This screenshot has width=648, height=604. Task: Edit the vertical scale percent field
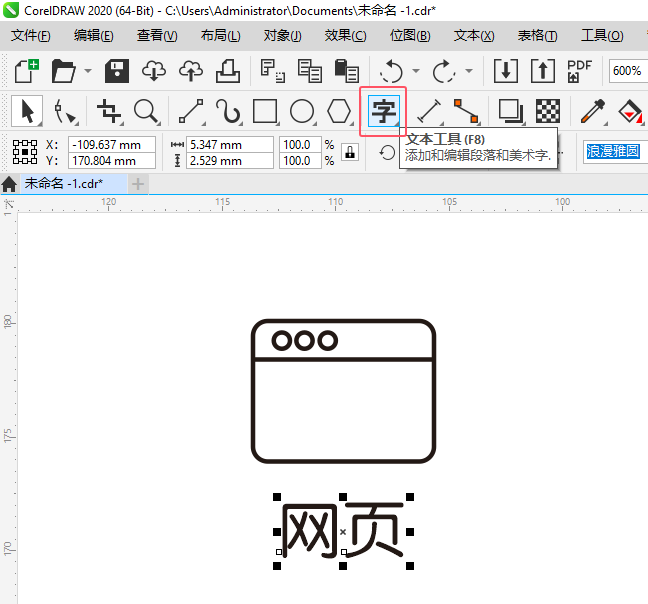click(x=300, y=161)
